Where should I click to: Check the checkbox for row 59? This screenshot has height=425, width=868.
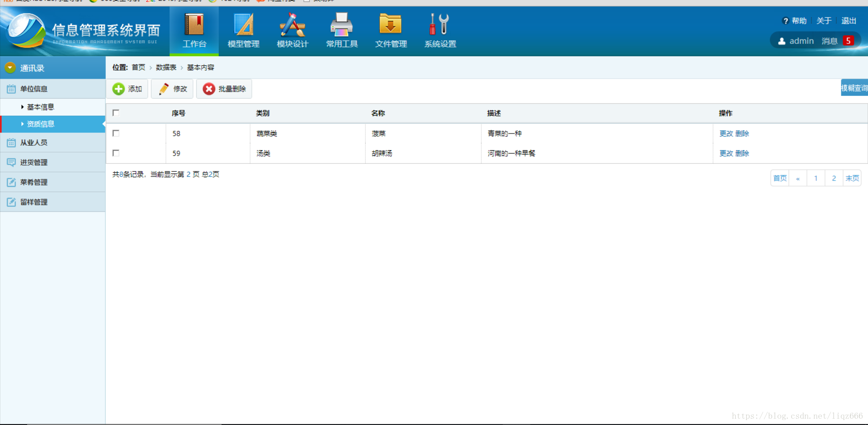point(116,153)
